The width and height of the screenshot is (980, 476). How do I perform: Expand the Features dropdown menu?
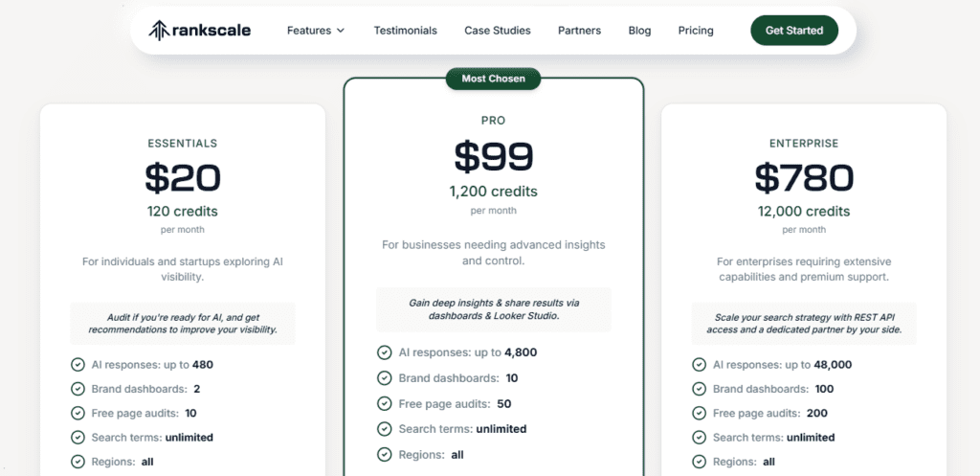tap(309, 31)
